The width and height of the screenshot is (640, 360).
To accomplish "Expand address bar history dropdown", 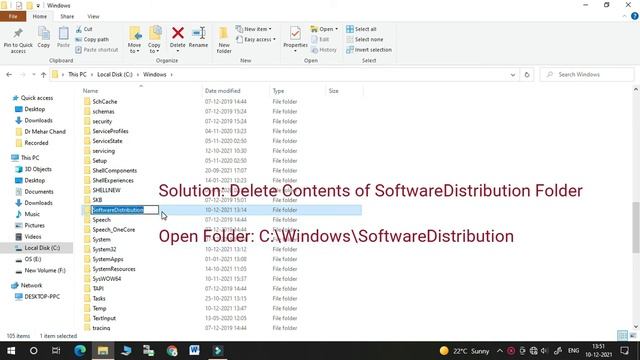I will pyautogui.click(x=513, y=75).
